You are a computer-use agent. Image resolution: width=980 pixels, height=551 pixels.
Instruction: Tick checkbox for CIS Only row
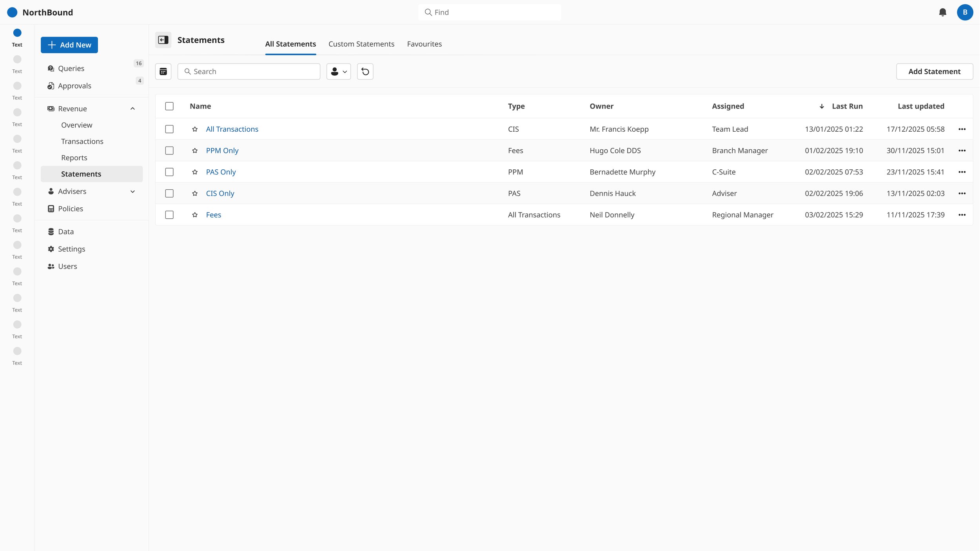coord(169,193)
